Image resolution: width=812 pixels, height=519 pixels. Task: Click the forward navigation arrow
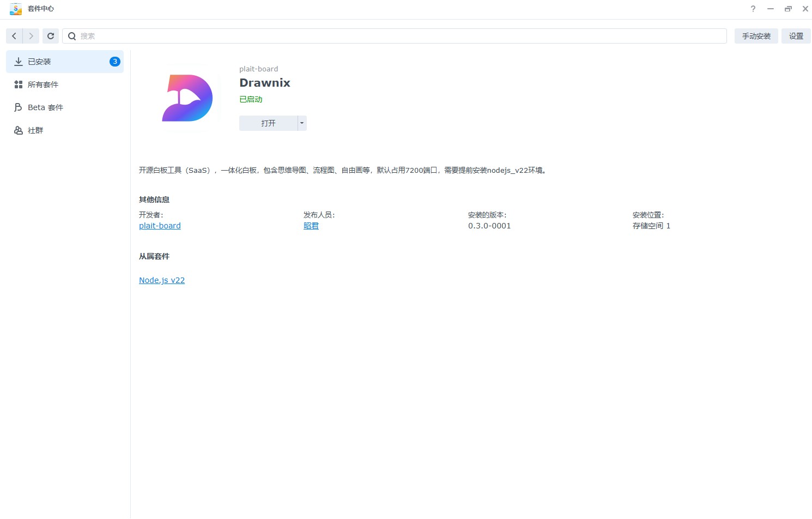31,36
